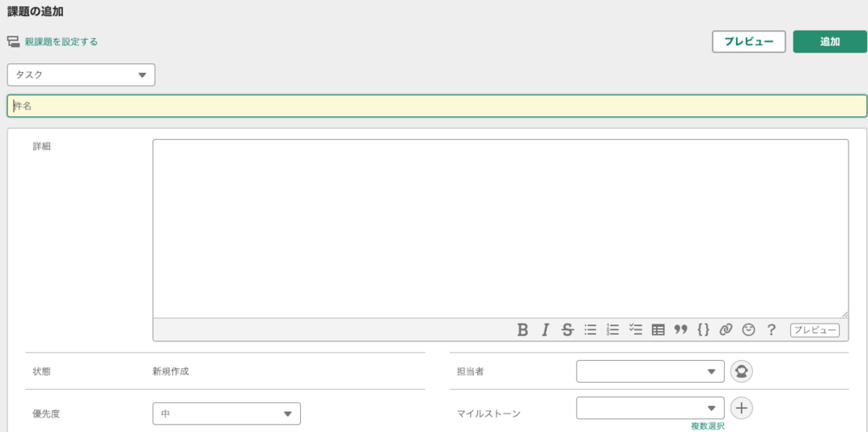Click small プレビュー button in editor toolbar
Screen dimensions: 868x432
tap(815, 330)
